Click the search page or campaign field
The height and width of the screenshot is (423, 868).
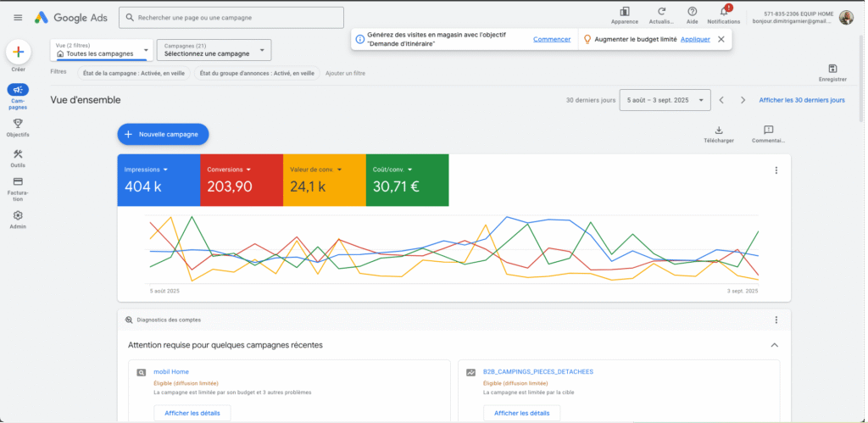[x=231, y=17]
